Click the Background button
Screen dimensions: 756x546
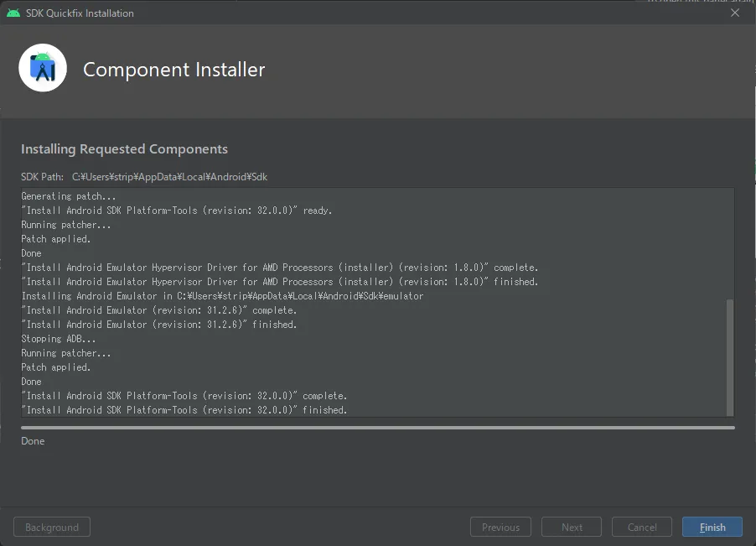(x=52, y=527)
